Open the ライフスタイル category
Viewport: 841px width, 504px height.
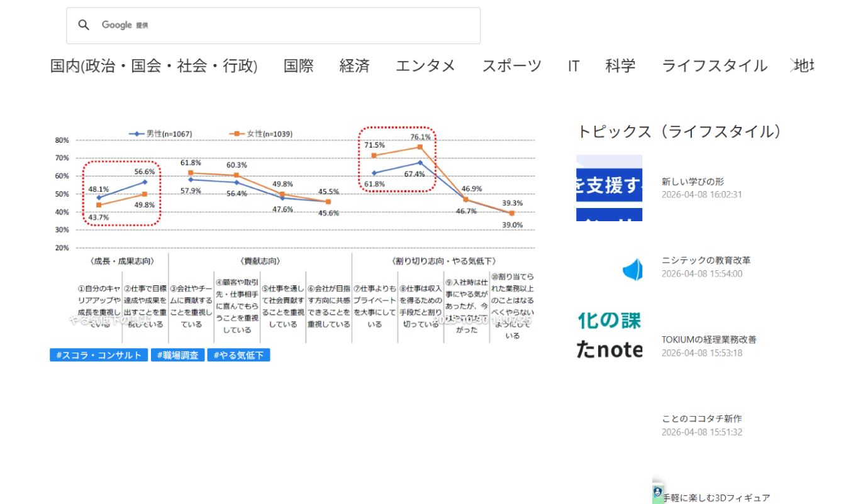click(x=714, y=66)
